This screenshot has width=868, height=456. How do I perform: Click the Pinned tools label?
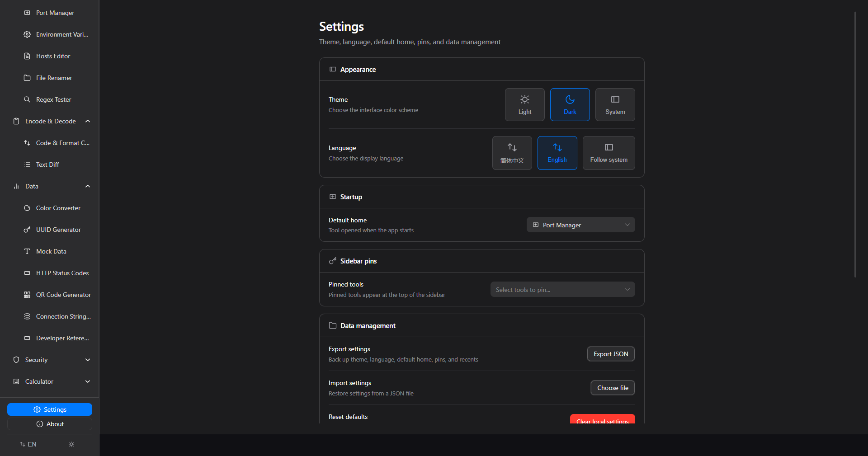pos(346,284)
